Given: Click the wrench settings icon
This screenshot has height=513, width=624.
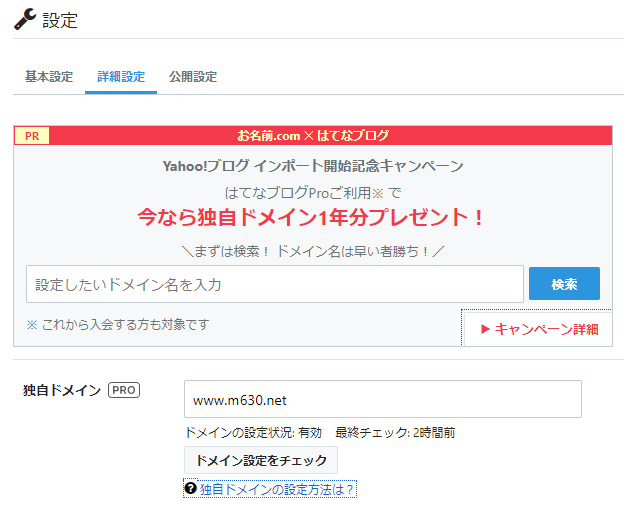Looking at the screenshot, I should pyautogui.click(x=25, y=20).
